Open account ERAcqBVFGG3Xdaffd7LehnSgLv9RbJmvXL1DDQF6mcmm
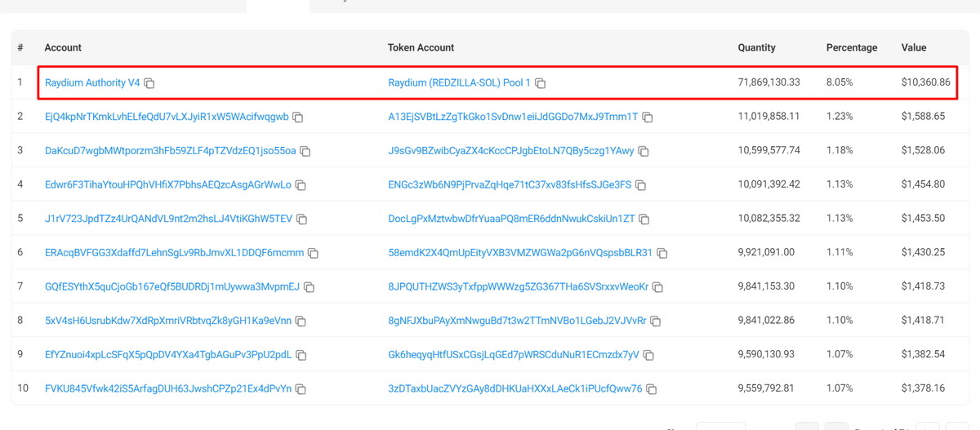The image size is (980, 430). pos(174,253)
